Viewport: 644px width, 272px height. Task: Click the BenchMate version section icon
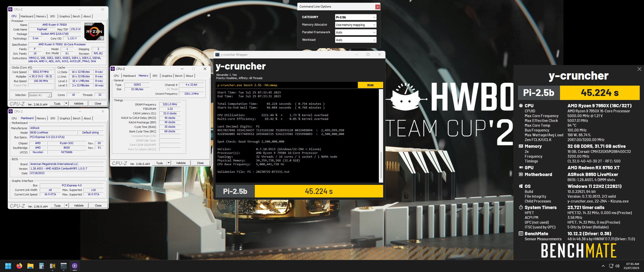tap(521, 233)
